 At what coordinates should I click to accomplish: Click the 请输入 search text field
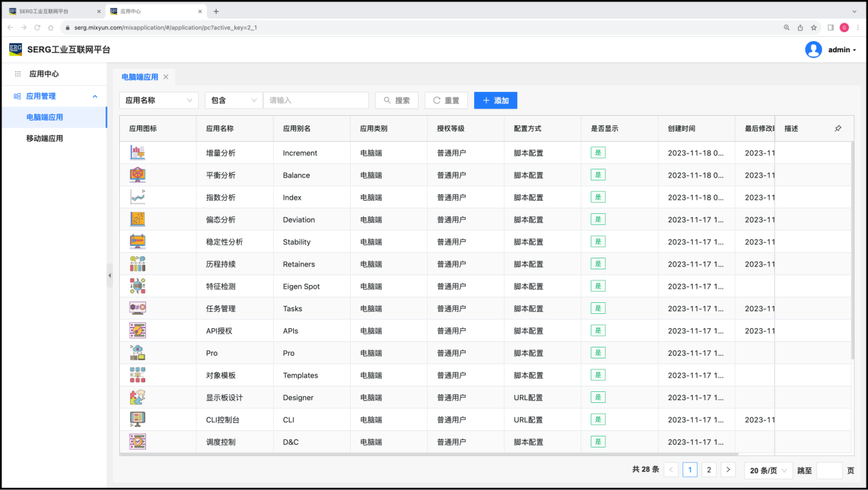tap(316, 100)
